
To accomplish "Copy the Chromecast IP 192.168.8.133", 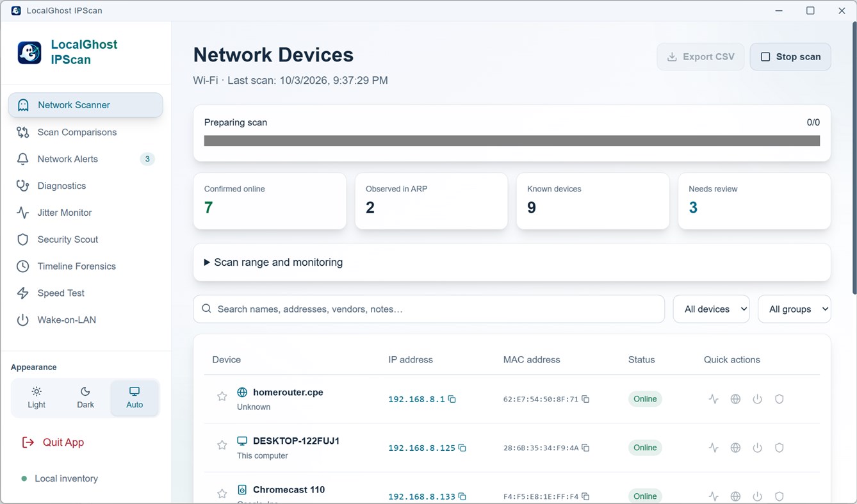I will click(462, 496).
